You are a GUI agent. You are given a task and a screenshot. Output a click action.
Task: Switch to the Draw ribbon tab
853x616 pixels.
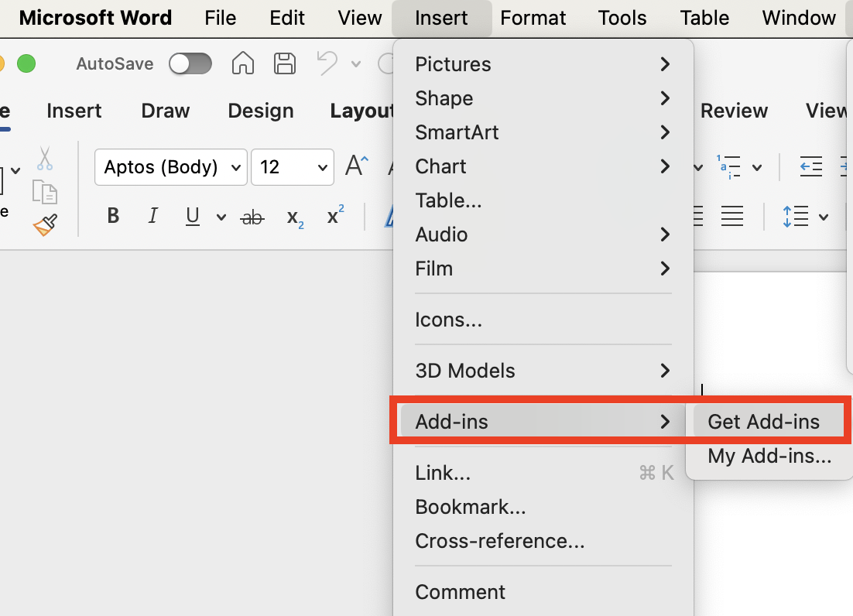click(x=165, y=111)
